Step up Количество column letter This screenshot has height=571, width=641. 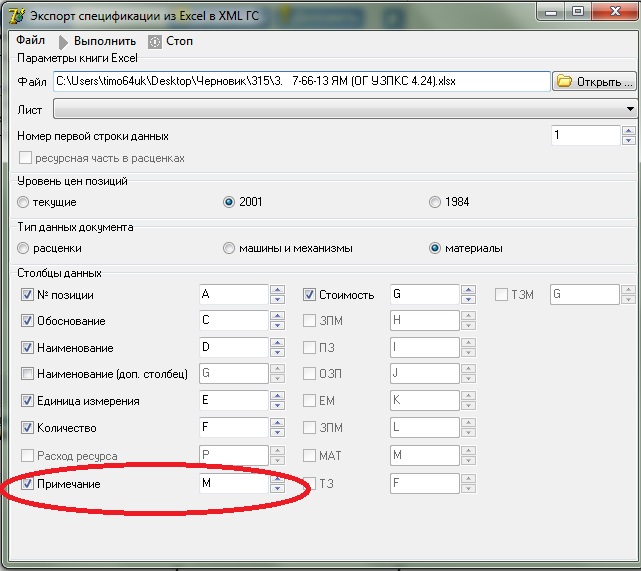click(x=277, y=423)
